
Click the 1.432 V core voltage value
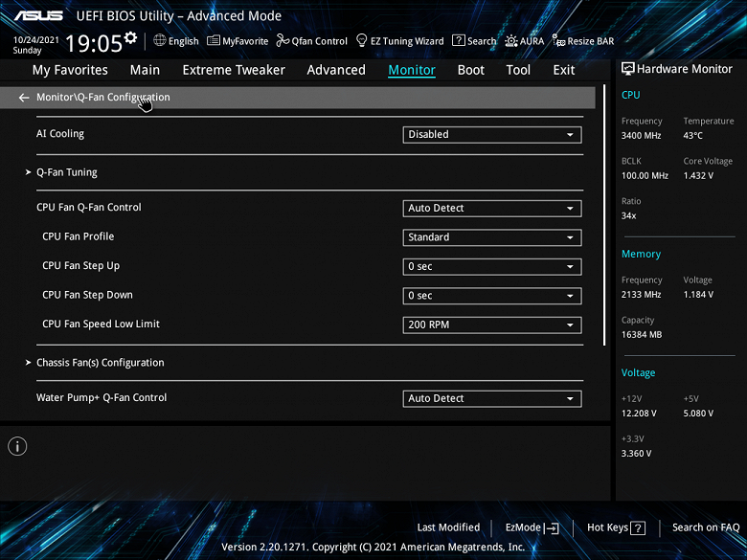pyautogui.click(x=698, y=176)
